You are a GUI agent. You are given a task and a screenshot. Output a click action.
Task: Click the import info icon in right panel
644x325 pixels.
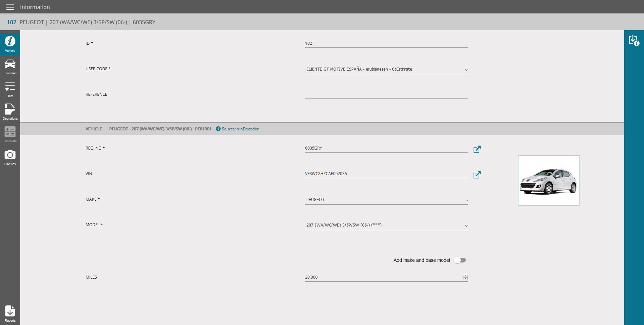click(634, 40)
